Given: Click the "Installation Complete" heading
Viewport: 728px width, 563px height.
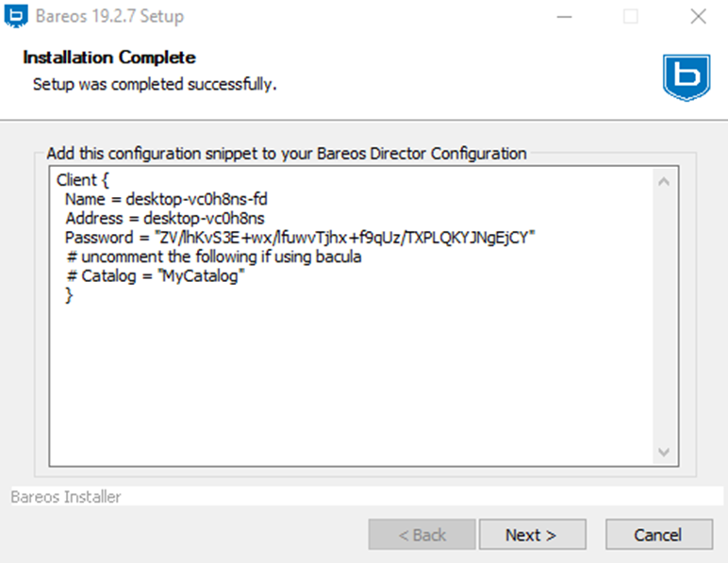Looking at the screenshot, I should pos(109,58).
